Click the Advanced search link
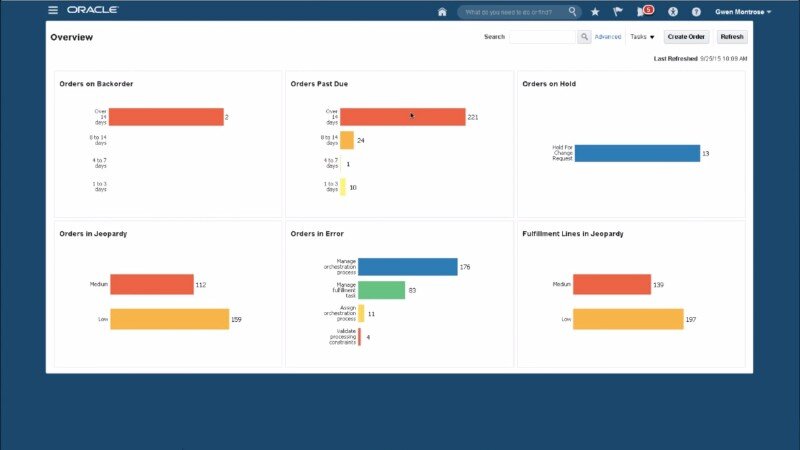The width and height of the screenshot is (800, 450). [608, 37]
